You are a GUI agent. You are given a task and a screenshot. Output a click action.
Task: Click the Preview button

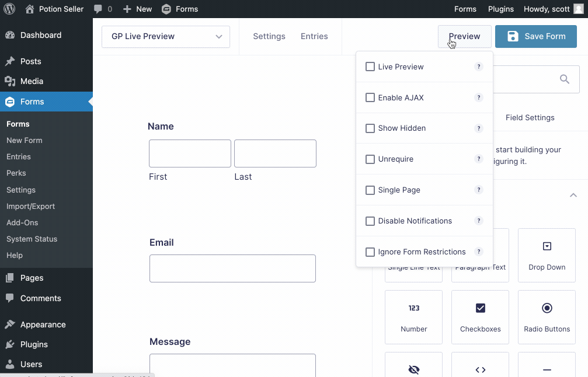tap(465, 36)
